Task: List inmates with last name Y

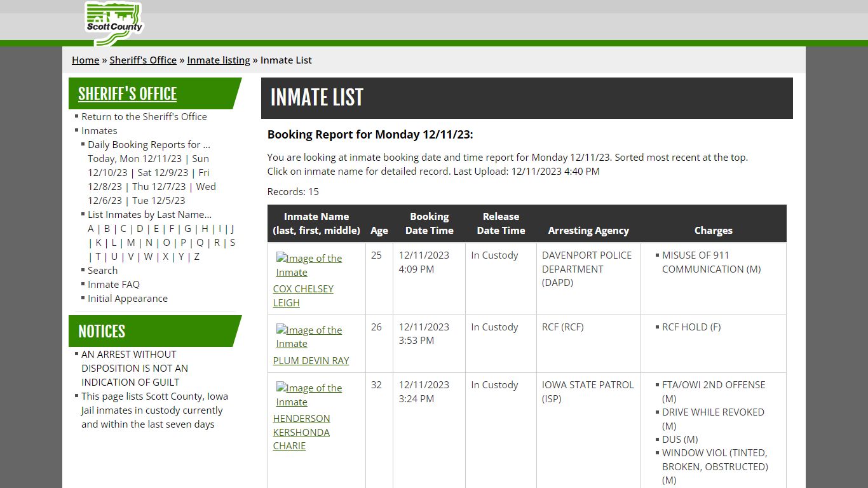Action: (x=181, y=256)
